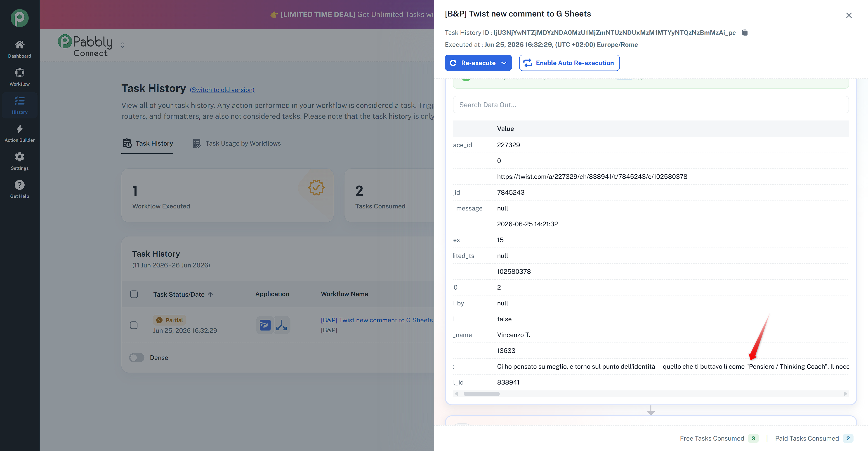Switch to Task Usage by Workflows tab
Image resolution: width=868 pixels, height=451 pixels.
pos(236,144)
